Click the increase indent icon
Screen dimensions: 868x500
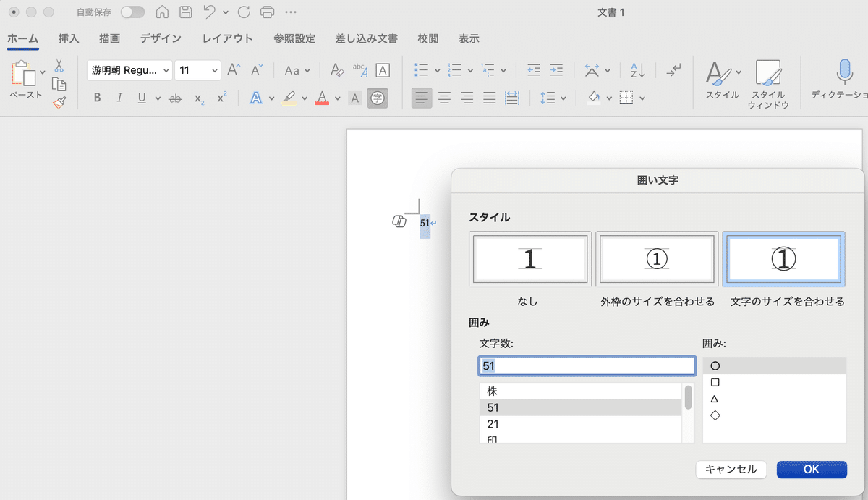(556, 70)
